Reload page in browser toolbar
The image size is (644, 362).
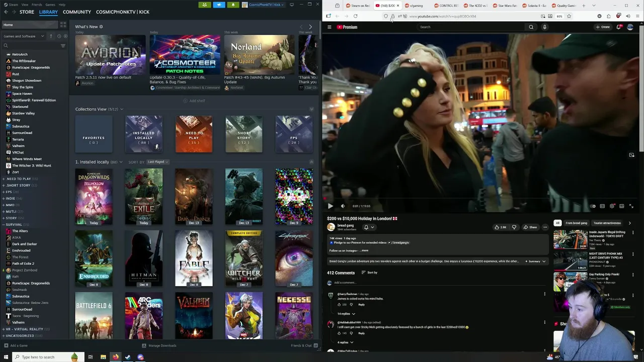coord(355,16)
